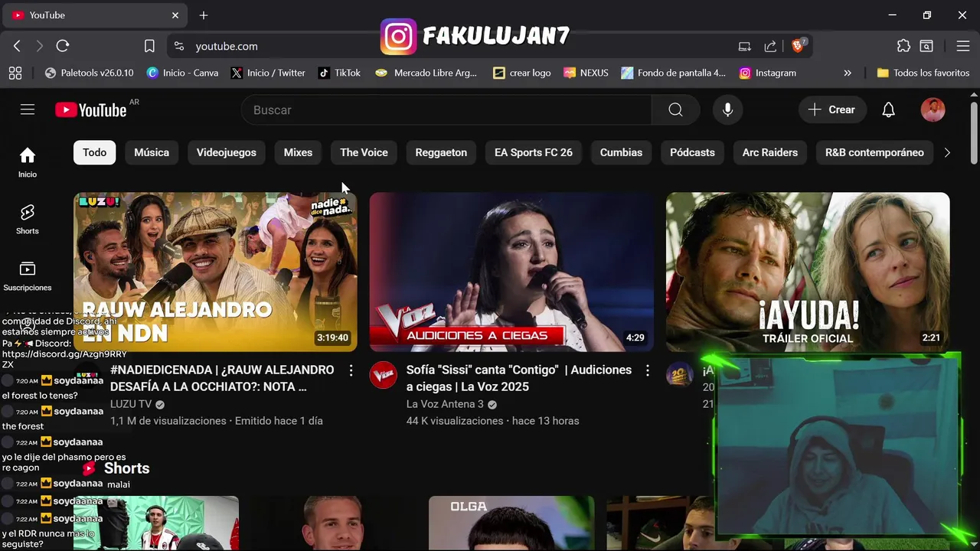The height and width of the screenshot is (551, 980).
Task: Show more bookmarks with chevron
Action: (x=848, y=73)
